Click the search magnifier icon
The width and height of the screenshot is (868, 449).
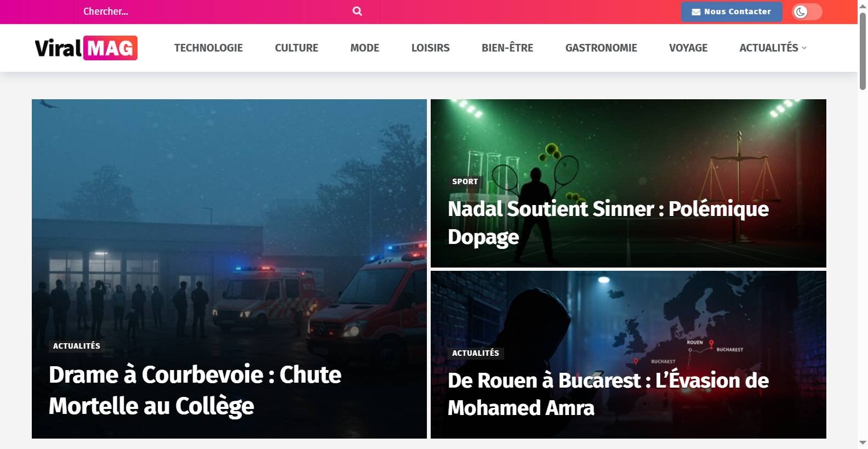pyautogui.click(x=357, y=11)
